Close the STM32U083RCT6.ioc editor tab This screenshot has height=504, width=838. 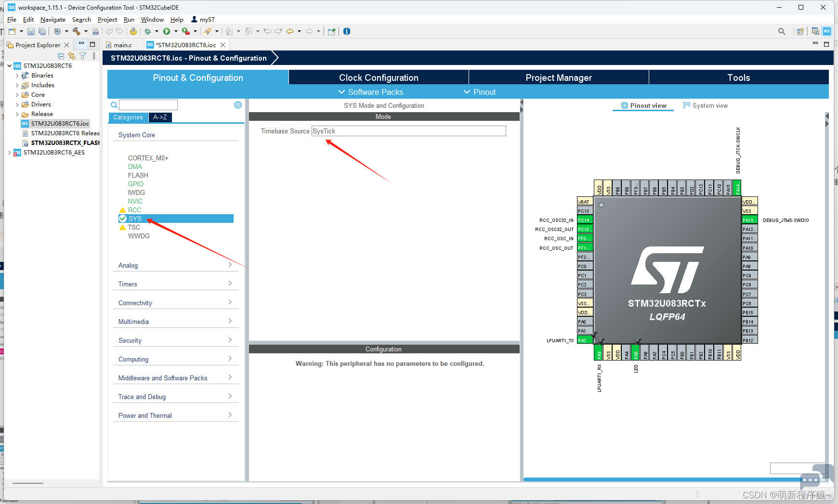[x=223, y=45]
